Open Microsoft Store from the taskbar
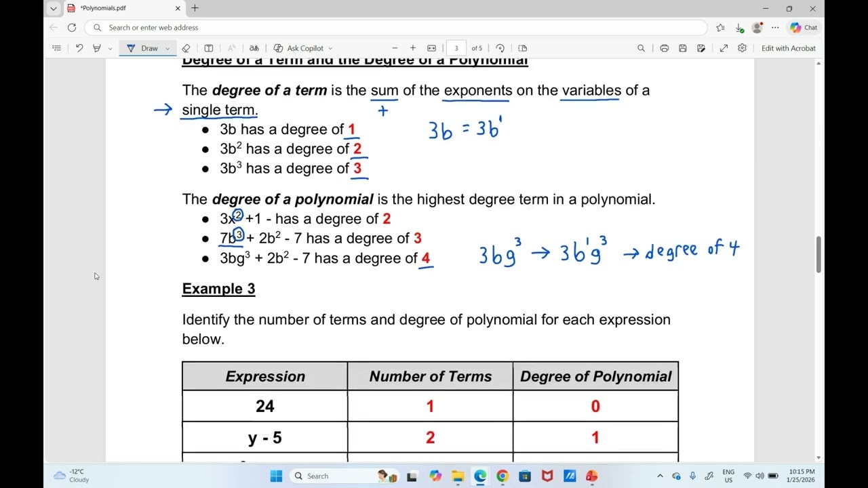868x488 pixels. (525, 476)
